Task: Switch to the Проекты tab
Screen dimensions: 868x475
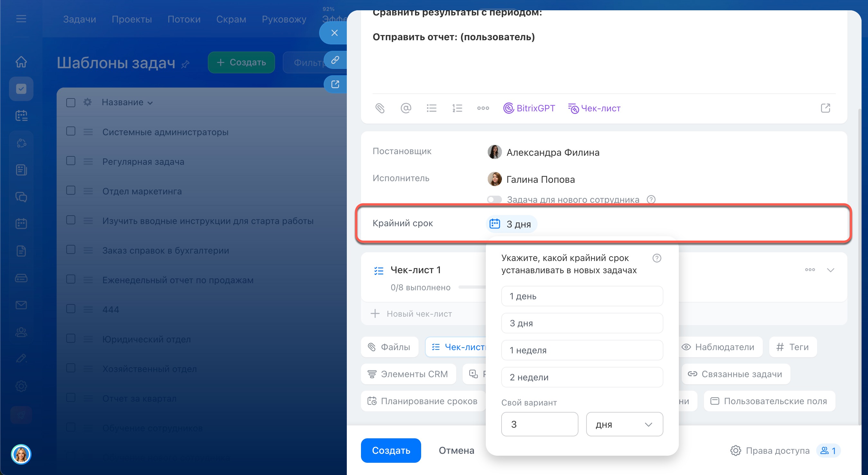Action: click(131, 19)
